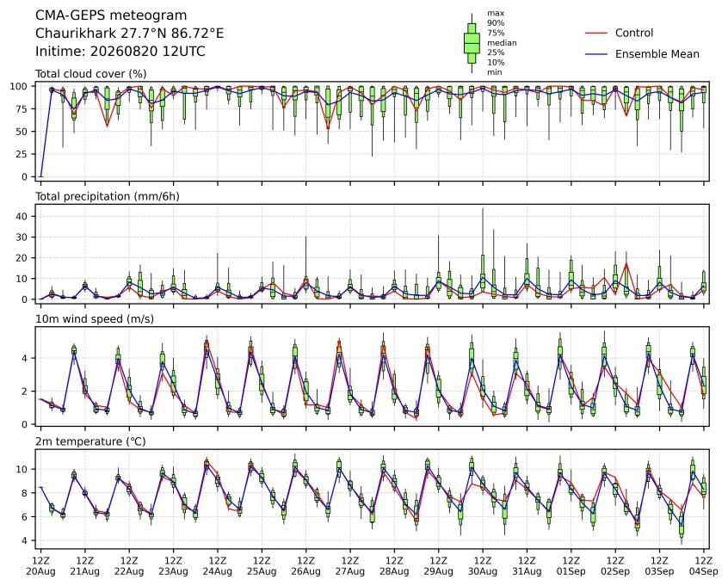
Task: Click the box-plot legend icon
Action: click(472, 43)
